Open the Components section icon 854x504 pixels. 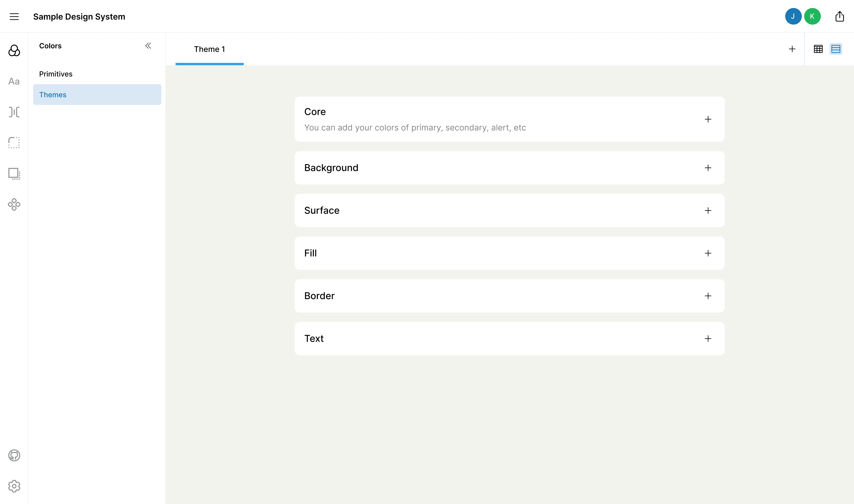(14, 204)
